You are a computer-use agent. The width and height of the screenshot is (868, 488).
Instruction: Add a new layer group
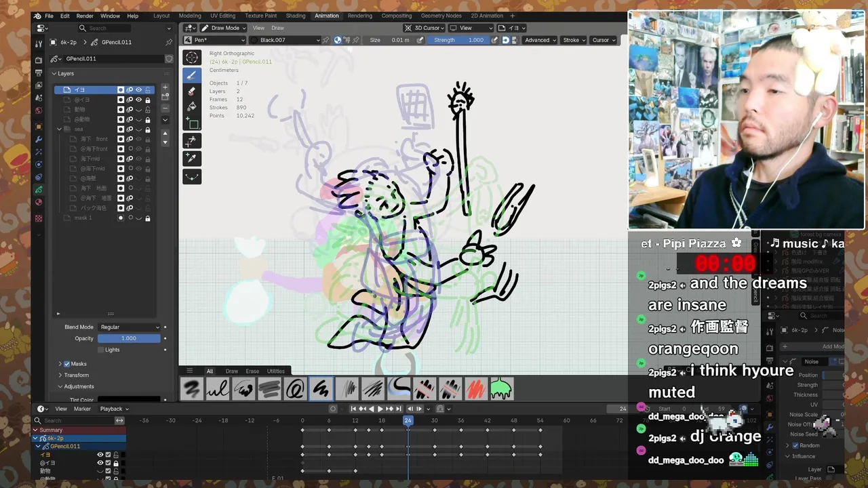pyautogui.click(x=165, y=97)
